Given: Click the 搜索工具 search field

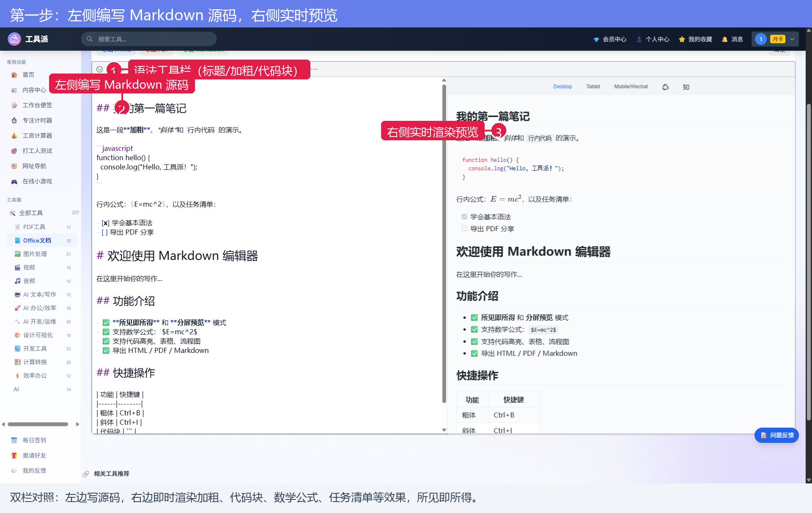Looking at the screenshot, I should click(149, 39).
